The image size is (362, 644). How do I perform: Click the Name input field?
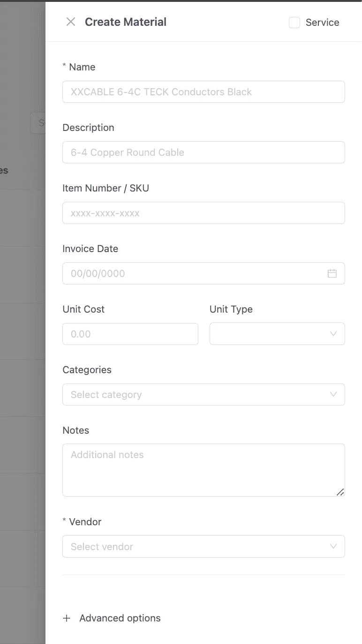[x=203, y=92]
